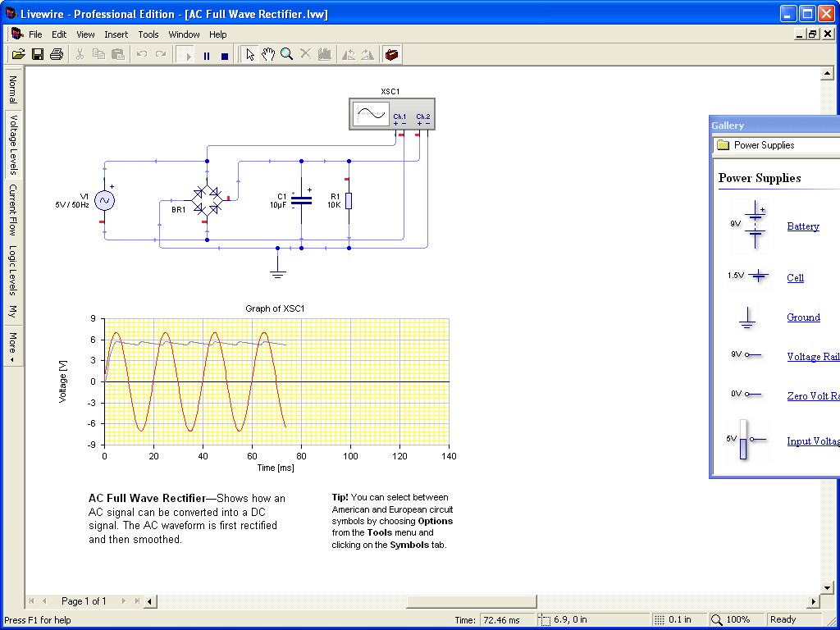This screenshot has width=840, height=630.
Task: Click the horizontal scrollbar thumb
Action: [x=471, y=601]
